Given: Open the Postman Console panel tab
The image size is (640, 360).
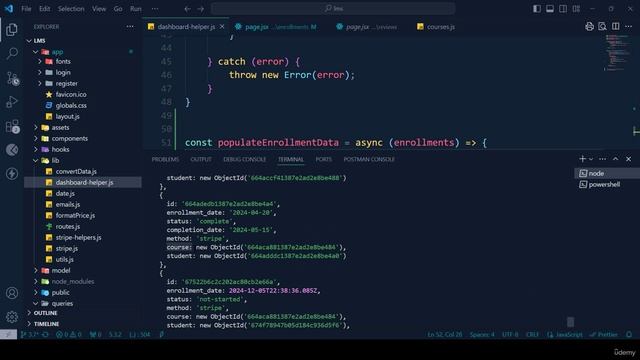Looking at the screenshot, I should click(x=369, y=159).
